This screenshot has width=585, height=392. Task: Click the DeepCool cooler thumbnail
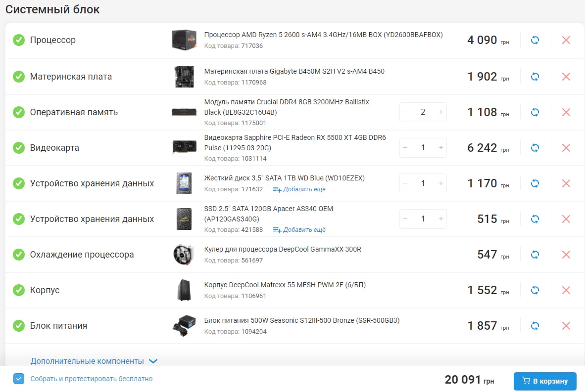184,255
